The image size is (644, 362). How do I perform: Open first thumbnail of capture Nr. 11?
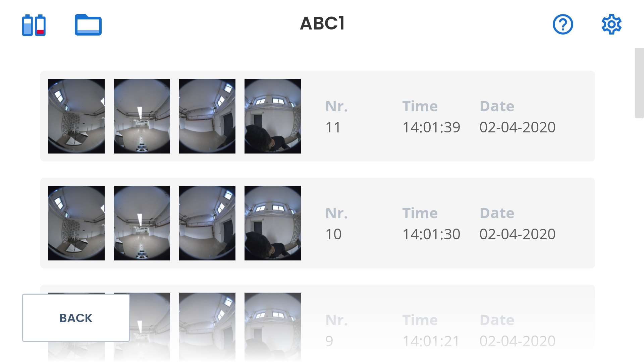tap(76, 116)
